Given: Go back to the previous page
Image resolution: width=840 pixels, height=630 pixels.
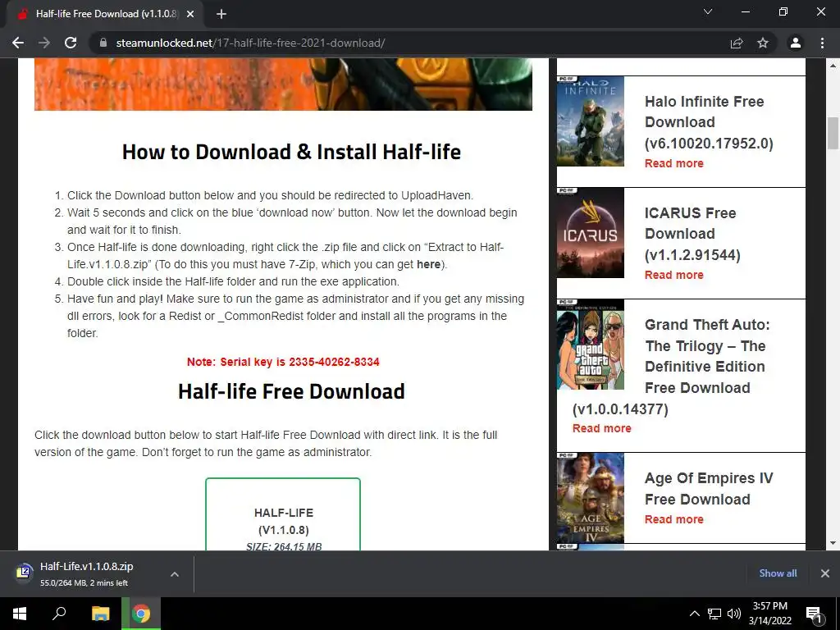Looking at the screenshot, I should tap(18, 43).
